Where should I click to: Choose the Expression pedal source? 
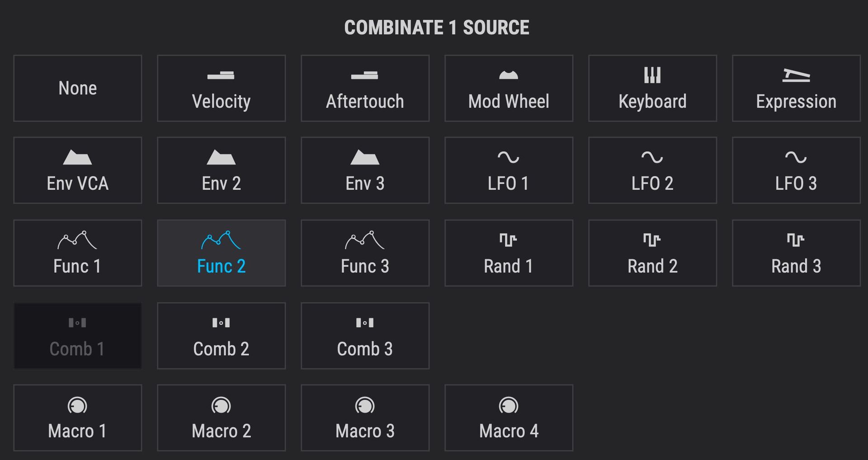[x=796, y=88]
